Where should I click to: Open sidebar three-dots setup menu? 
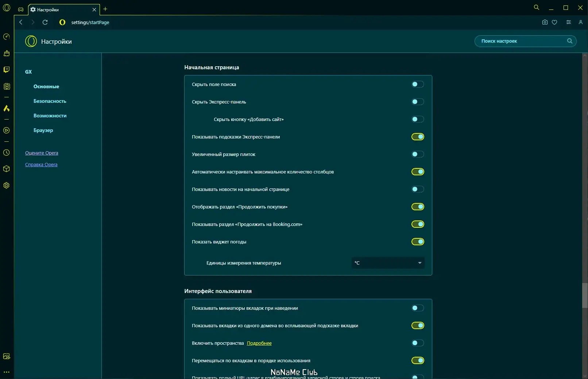[x=7, y=372]
